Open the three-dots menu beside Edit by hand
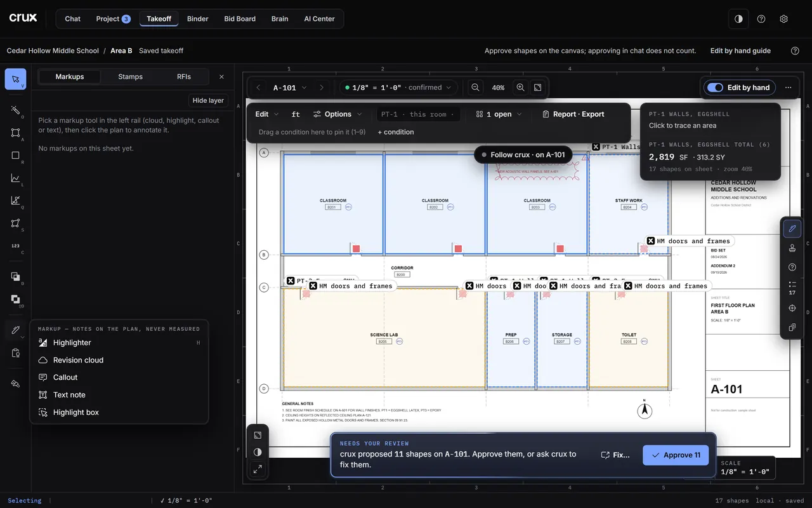The height and width of the screenshot is (508, 812). point(788,88)
